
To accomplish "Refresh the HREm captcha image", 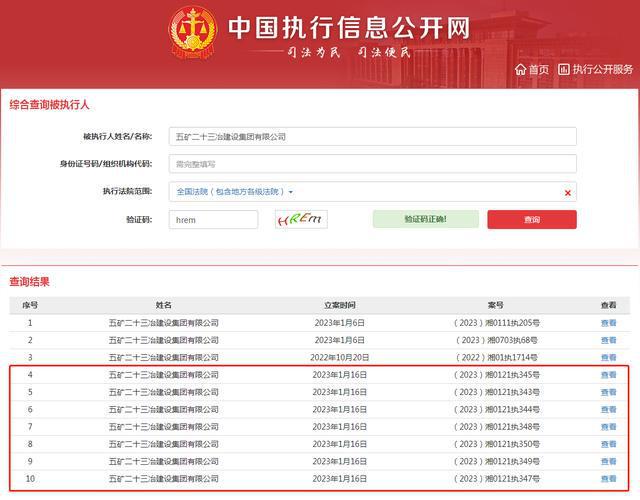I will (301, 219).
